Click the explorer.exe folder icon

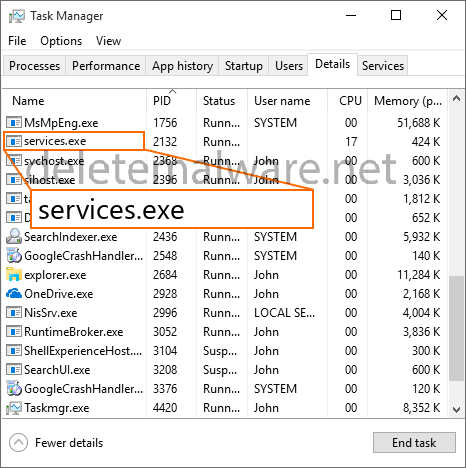pos(14,275)
